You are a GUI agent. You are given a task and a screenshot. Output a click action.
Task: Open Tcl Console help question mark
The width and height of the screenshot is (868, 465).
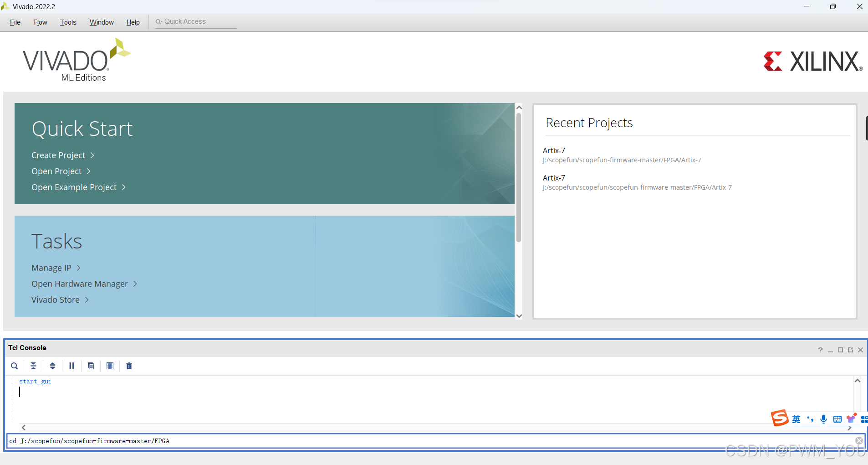(820, 350)
